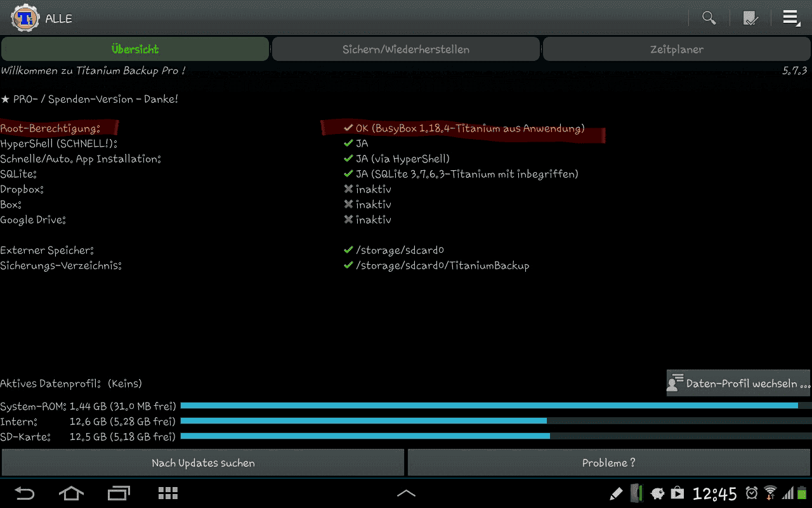
Task: Tap the door-shaped notification icon
Action: pos(637,493)
